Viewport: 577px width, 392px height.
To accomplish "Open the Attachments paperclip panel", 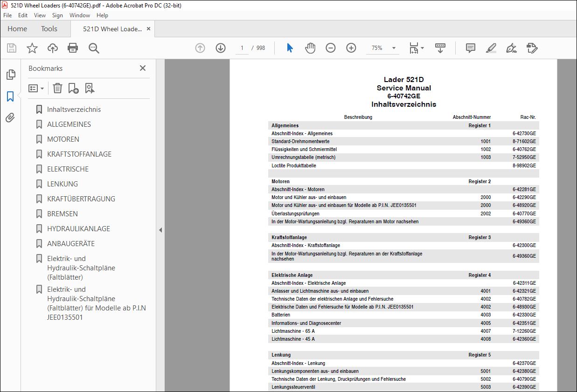I will pos(10,118).
